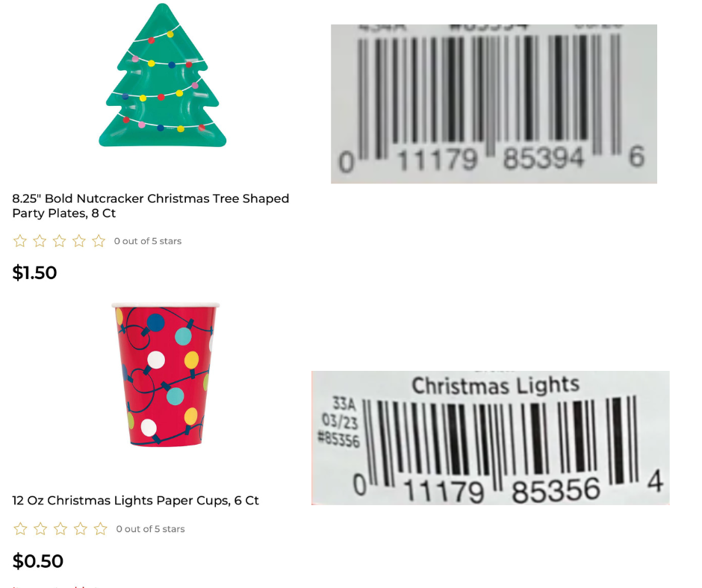Click the red Christmas lights cup image

click(165, 375)
